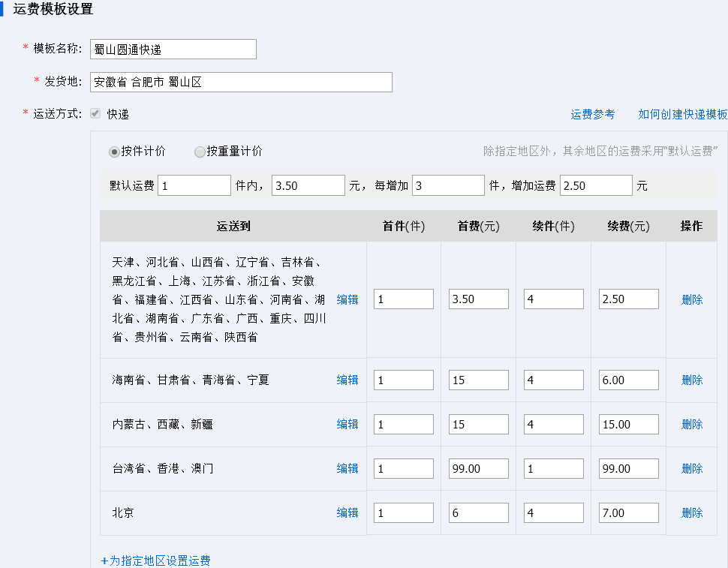Click default shipping fee field showing 3.50
Viewport: 728px width, 568px height.
[x=308, y=185]
